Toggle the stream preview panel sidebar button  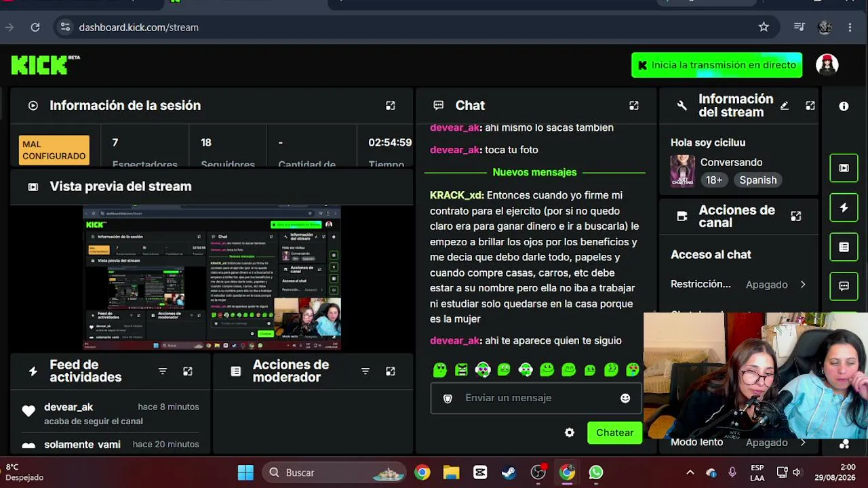(844, 168)
